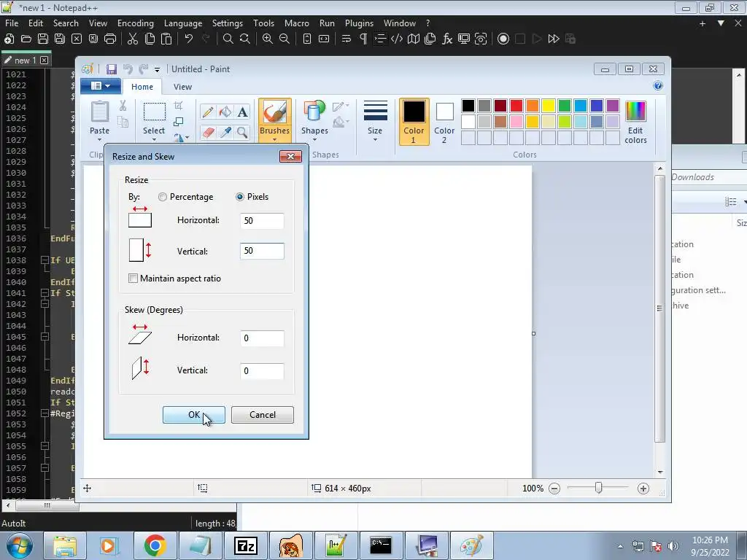Select the Text tool in Paint

242,112
